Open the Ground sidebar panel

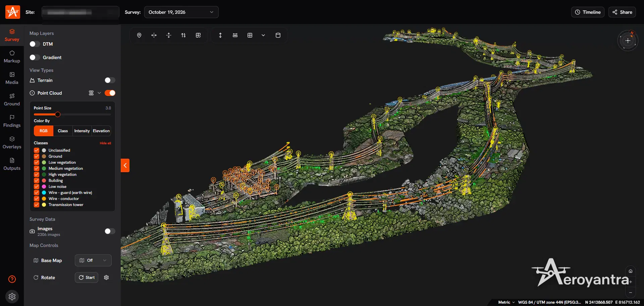pyautogui.click(x=12, y=100)
